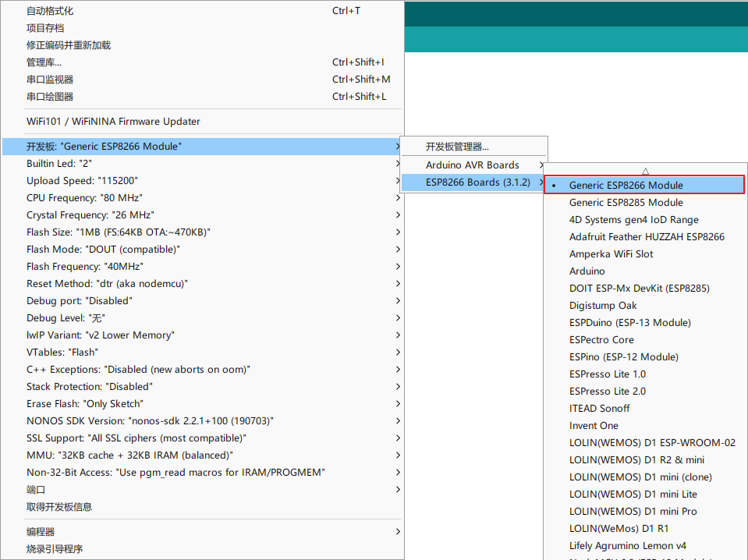Select ESPectro Core board

[644, 339]
